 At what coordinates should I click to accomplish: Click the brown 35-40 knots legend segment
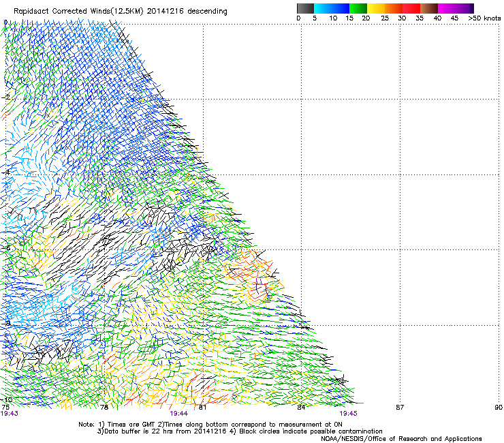429,8
